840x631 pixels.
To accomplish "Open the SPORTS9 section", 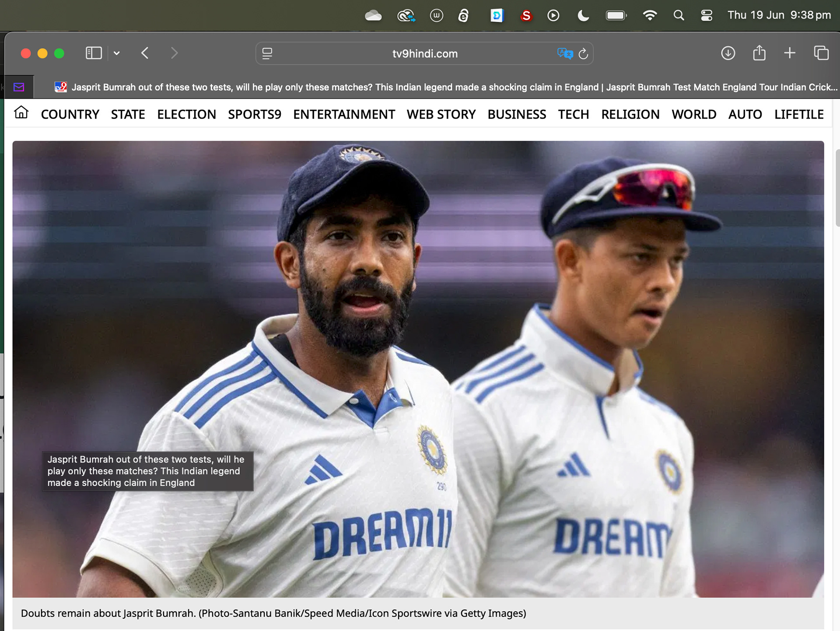I will click(x=254, y=114).
